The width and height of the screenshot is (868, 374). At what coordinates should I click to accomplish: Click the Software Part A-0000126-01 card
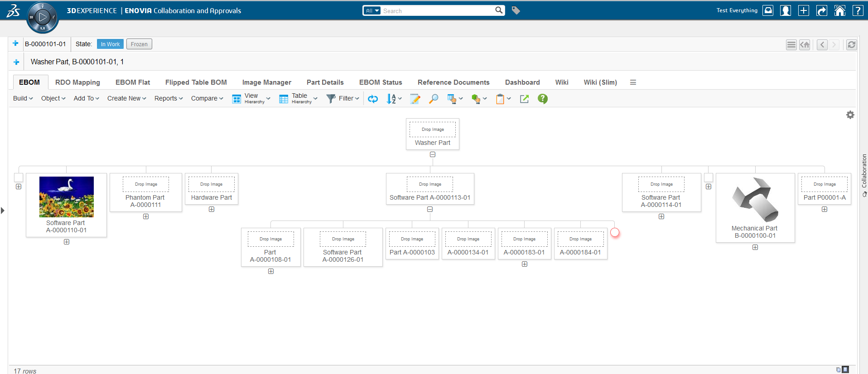[x=343, y=247]
